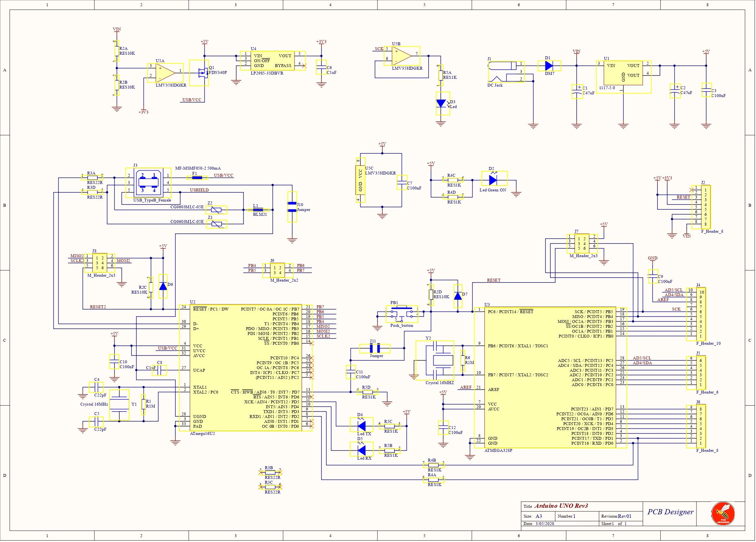This screenshot has width=756, height=542.
Task: Click the F1 fuse symbol
Action: tap(197, 178)
